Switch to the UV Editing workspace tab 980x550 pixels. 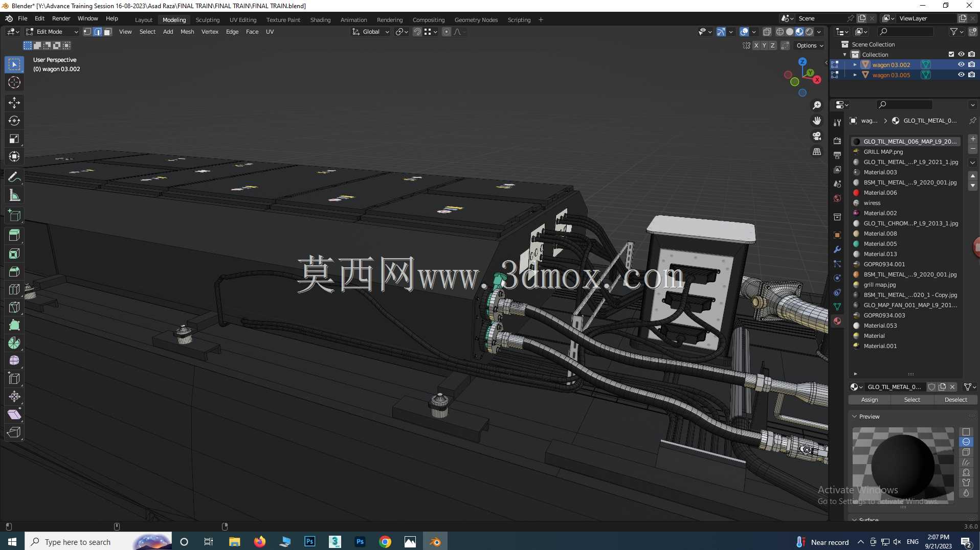tap(242, 20)
